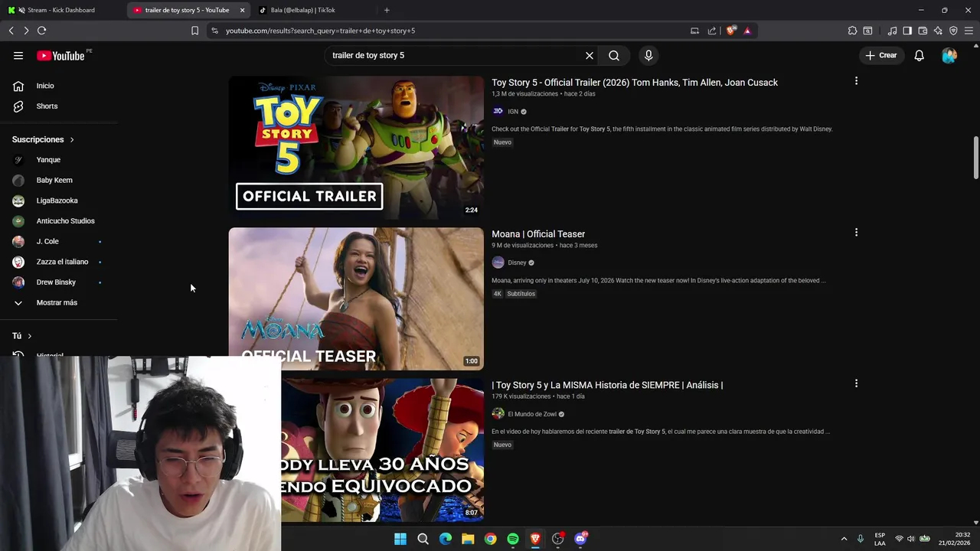
Task: Open Toy Story 5 Official Trailer title
Action: pos(635,83)
